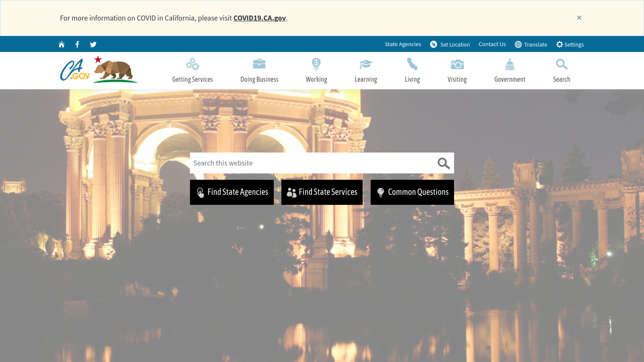644x362 pixels.
Task: Open COVID19.CA.gov link
Action: [x=260, y=18]
